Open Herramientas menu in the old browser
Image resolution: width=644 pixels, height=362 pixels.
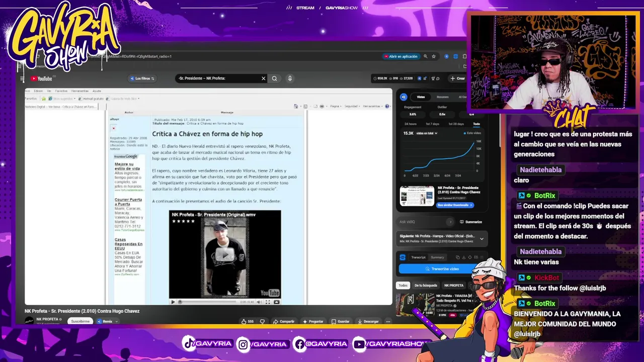coord(80,91)
